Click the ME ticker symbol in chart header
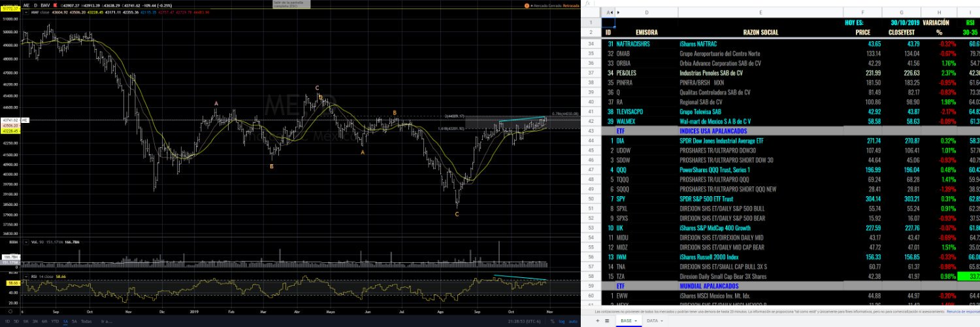 click(x=26, y=5)
